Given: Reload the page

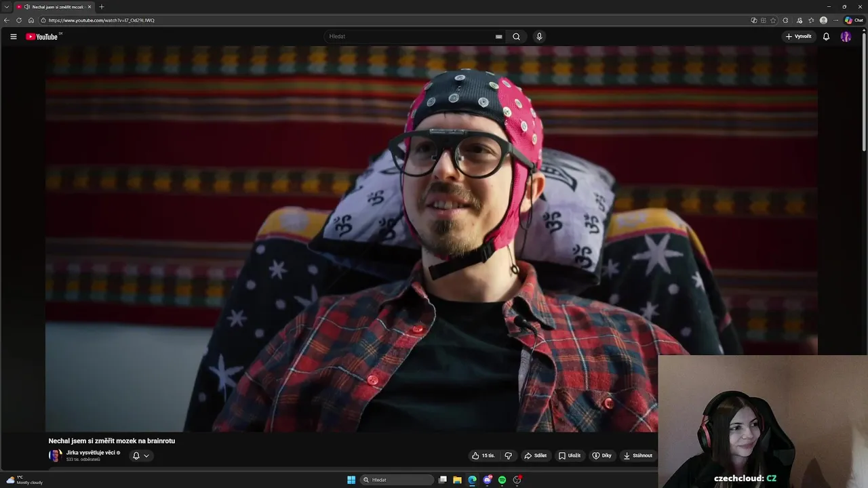Looking at the screenshot, I should click(x=19, y=20).
